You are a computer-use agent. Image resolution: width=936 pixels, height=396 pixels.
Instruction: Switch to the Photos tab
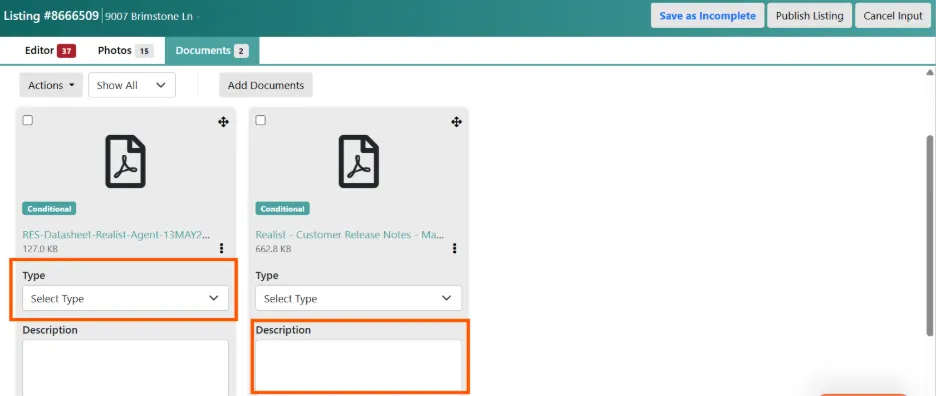click(x=125, y=51)
